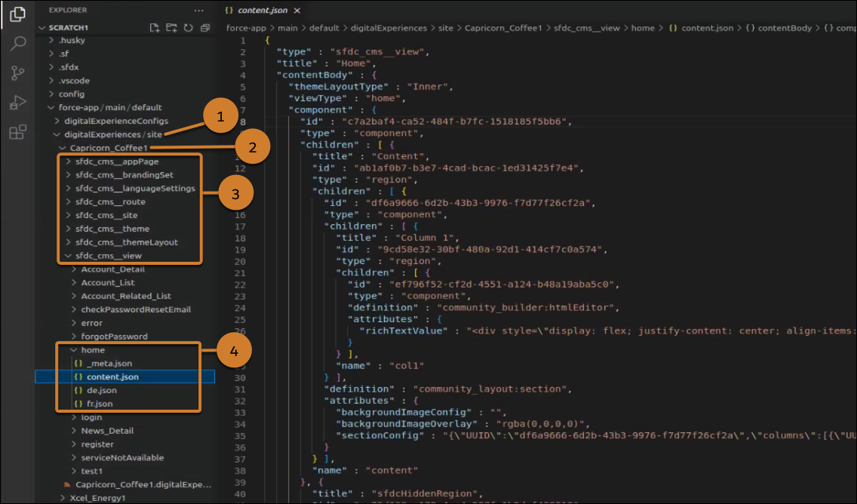Click line number 30 in the gutter

coord(240,377)
